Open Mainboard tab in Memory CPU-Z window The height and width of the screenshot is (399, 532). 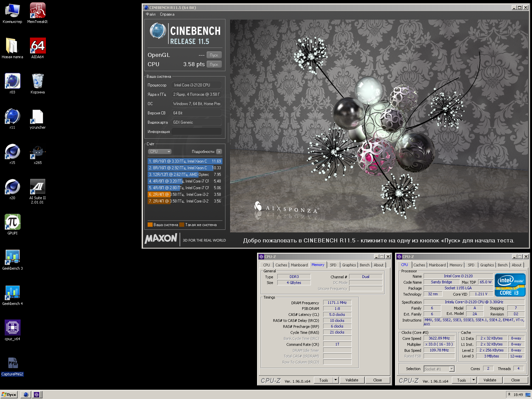(299, 265)
